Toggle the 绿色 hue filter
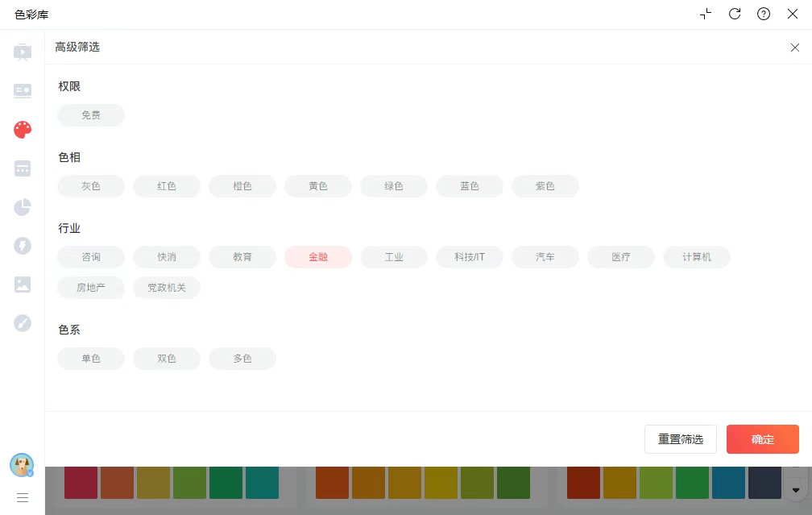 tap(394, 186)
